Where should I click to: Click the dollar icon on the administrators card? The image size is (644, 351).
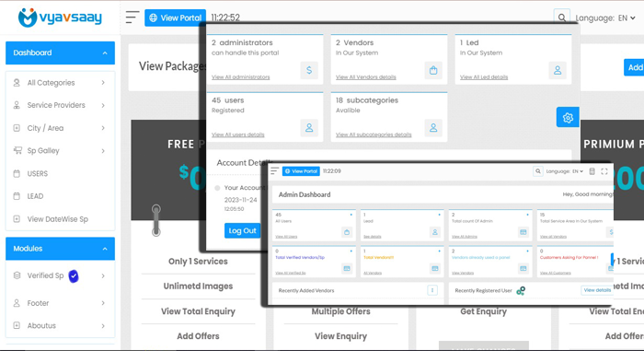[x=309, y=70]
